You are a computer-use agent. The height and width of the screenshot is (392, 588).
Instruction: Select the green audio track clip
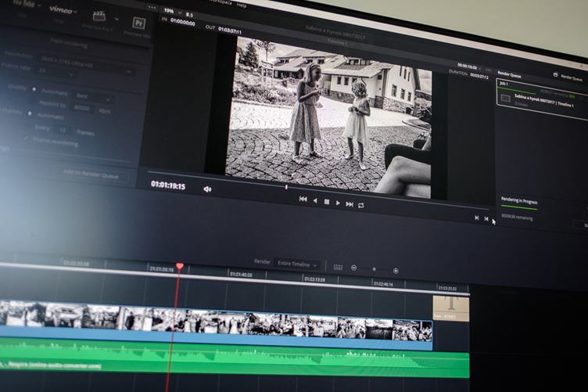point(235,357)
